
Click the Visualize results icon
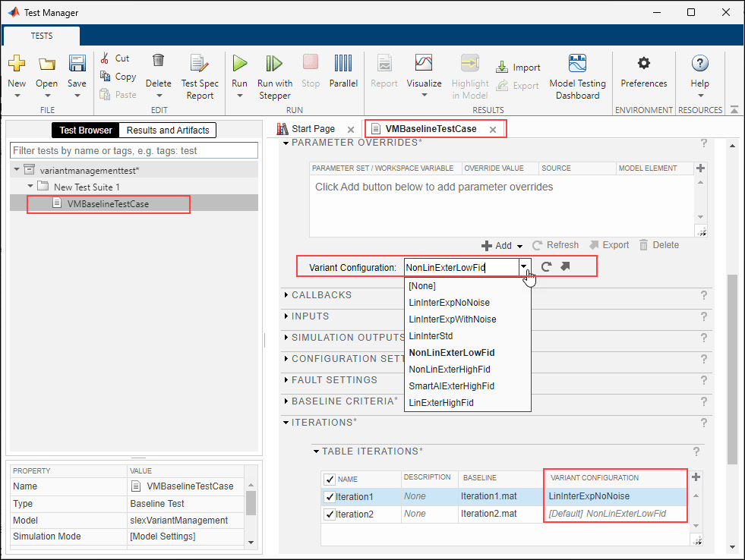(x=423, y=64)
